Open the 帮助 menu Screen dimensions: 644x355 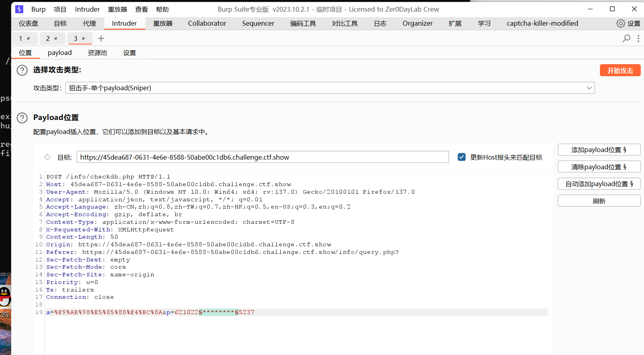162,9
